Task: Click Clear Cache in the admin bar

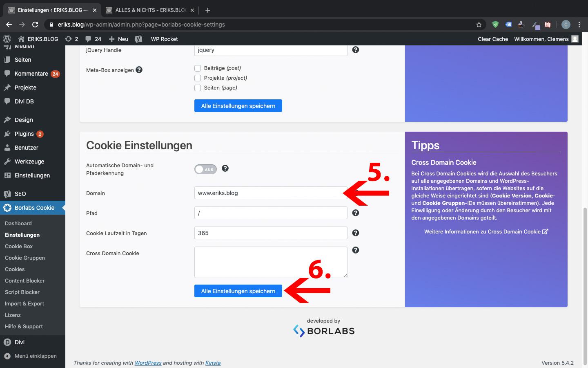Action: (493, 39)
